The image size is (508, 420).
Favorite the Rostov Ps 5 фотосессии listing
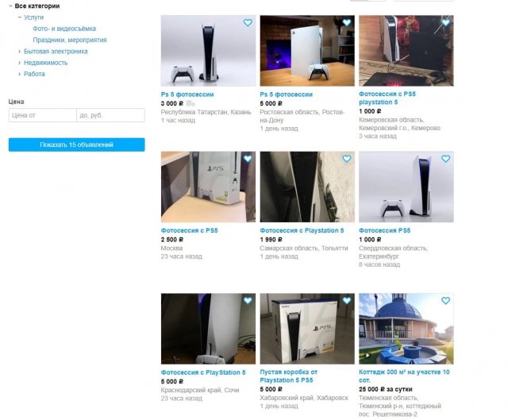pos(347,23)
